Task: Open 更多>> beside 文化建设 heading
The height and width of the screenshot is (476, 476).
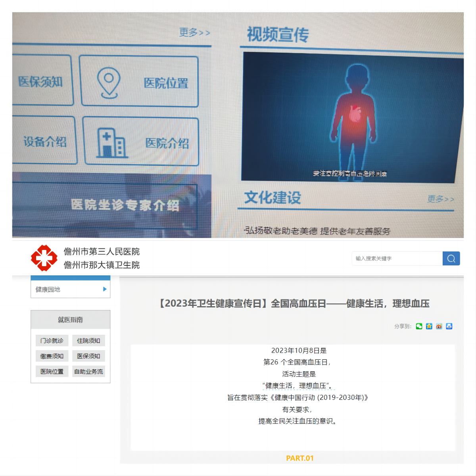Action: pos(440,199)
